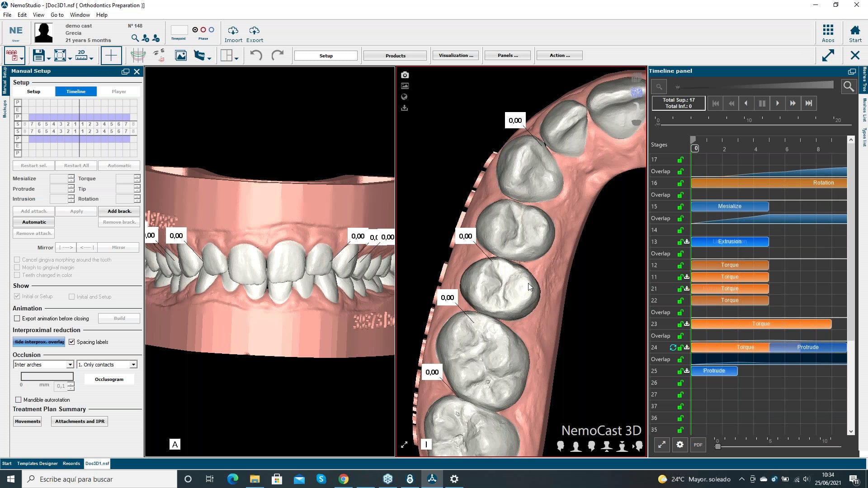Select the camera snapshot icon in occlusal view
Screen dimensions: 868x488
click(x=405, y=75)
